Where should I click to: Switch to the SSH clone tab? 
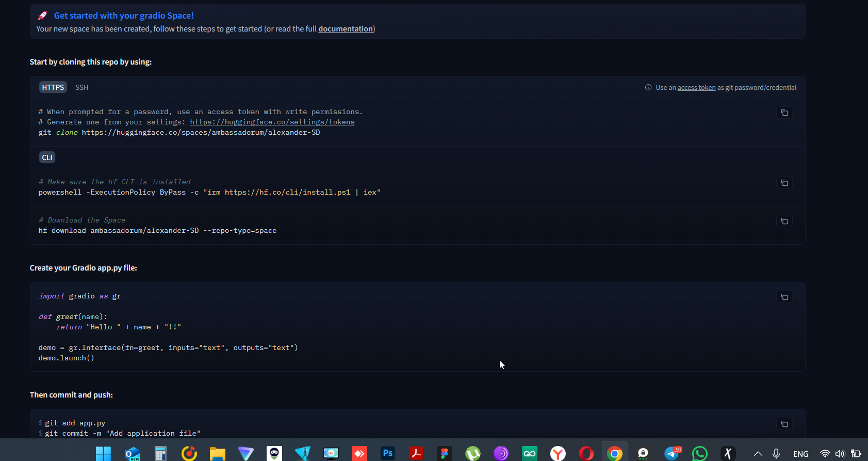tap(81, 87)
